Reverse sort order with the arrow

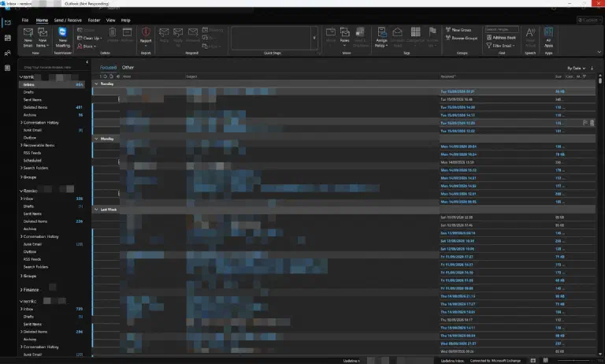pos(592,68)
